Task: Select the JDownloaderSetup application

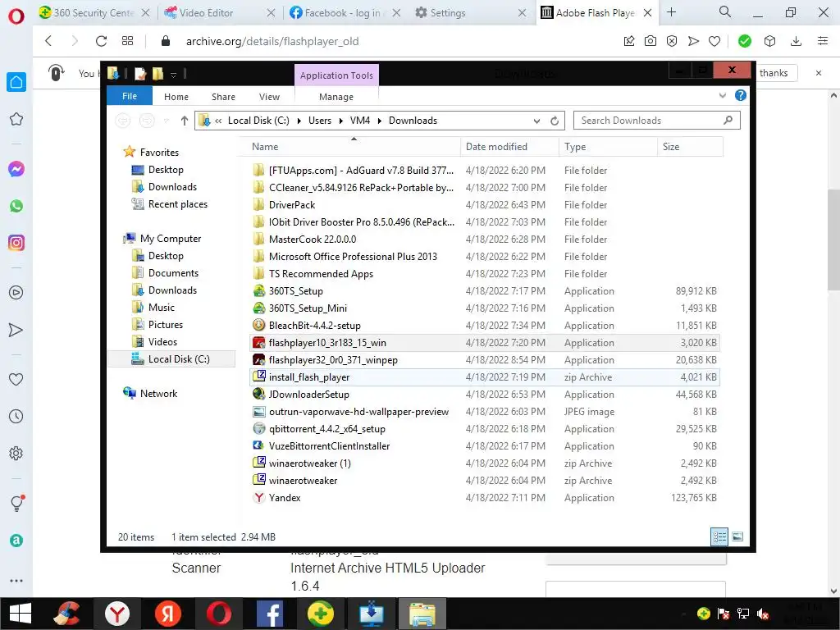Action: 485,395
